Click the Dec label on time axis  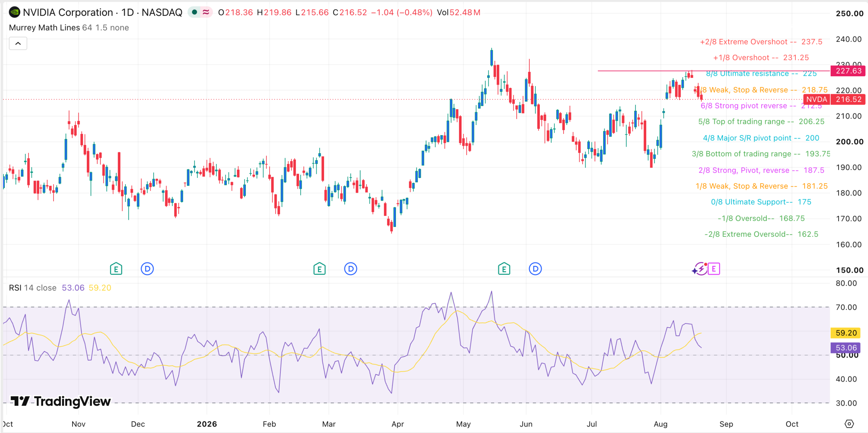[138, 424]
